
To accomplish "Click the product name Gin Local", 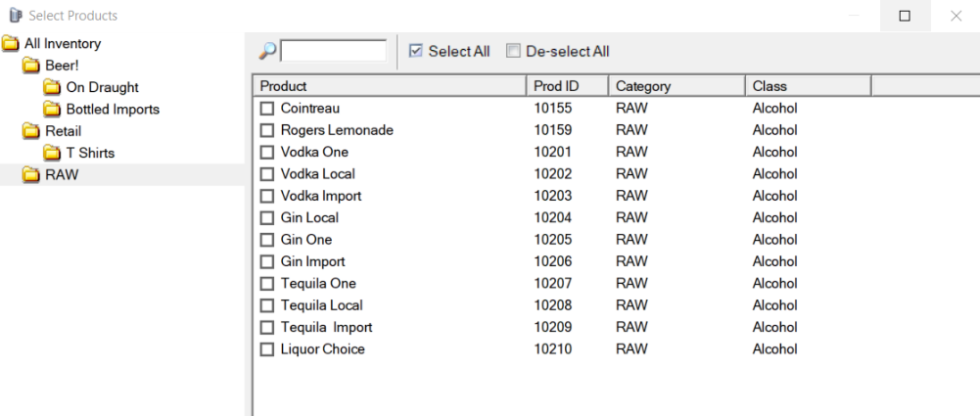I will coord(309,218).
